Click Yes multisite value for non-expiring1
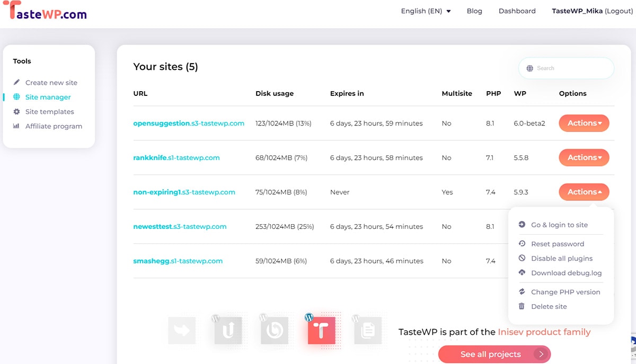This screenshot has width=636, height=364. coord(447,192)
